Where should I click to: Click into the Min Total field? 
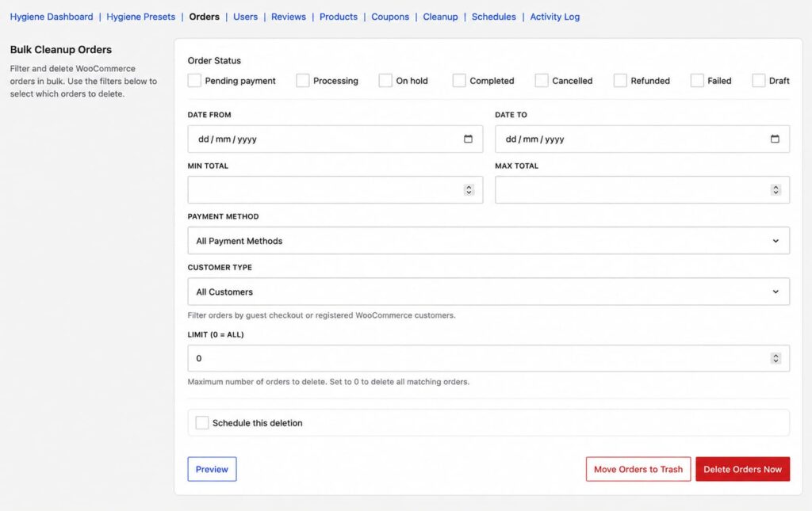pyautogui.click(x=335, y=190)
